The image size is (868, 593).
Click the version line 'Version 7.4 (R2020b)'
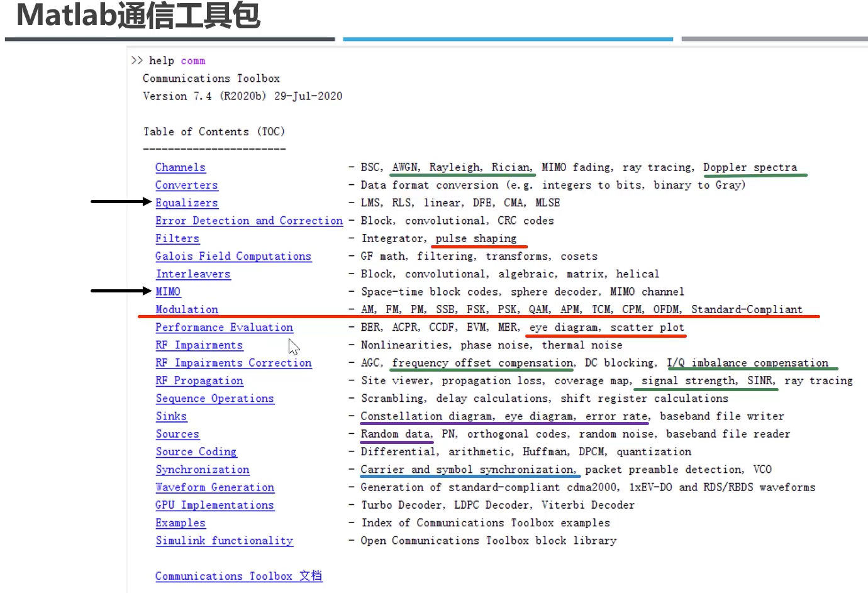point(204,96)
